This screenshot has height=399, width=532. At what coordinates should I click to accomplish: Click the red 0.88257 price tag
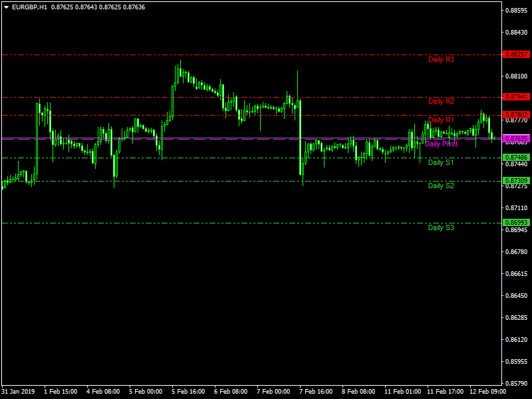[x=516, y=55]
